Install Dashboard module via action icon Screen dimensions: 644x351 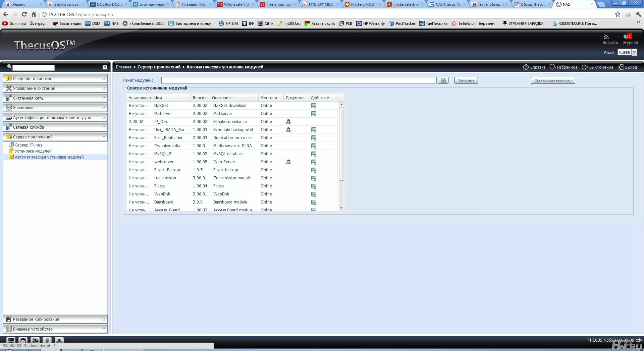314,202
